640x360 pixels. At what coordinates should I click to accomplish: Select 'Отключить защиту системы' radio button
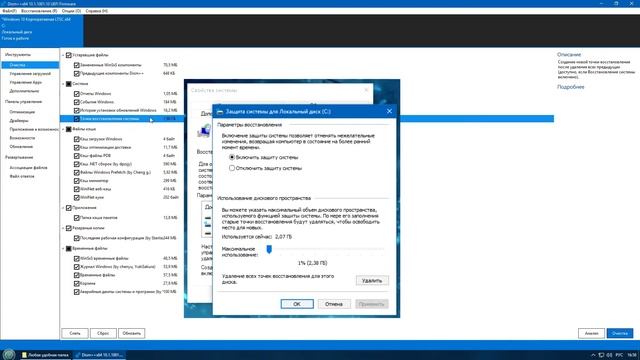click(x=232, y=168)
